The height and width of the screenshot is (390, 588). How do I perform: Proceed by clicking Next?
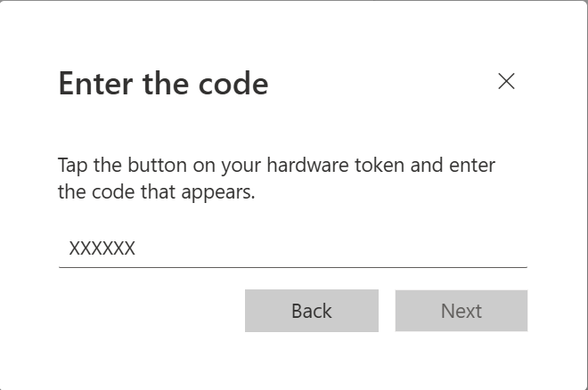[x=461, y=311]
